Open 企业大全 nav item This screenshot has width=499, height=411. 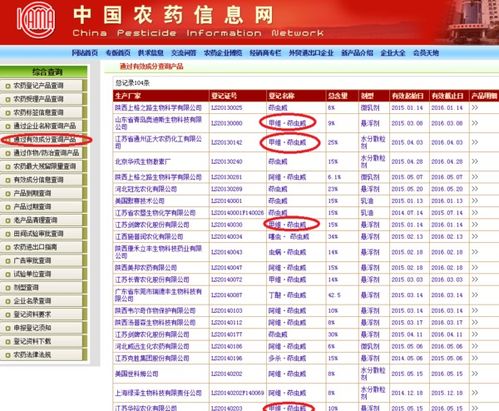tap(393, 53)
